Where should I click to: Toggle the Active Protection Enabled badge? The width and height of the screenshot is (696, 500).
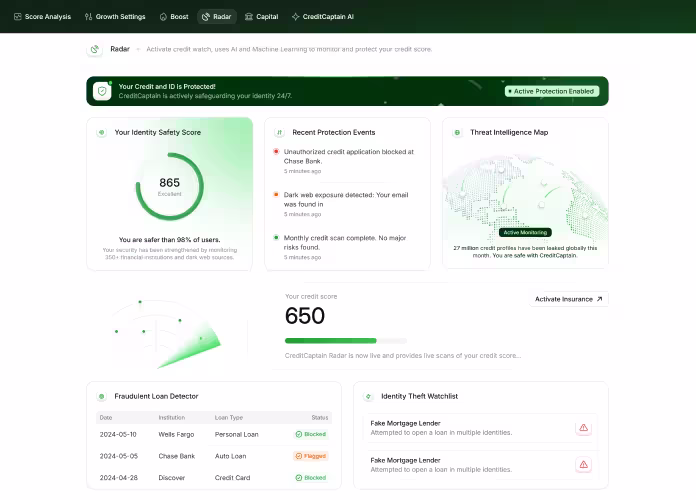tap(552, 91)
